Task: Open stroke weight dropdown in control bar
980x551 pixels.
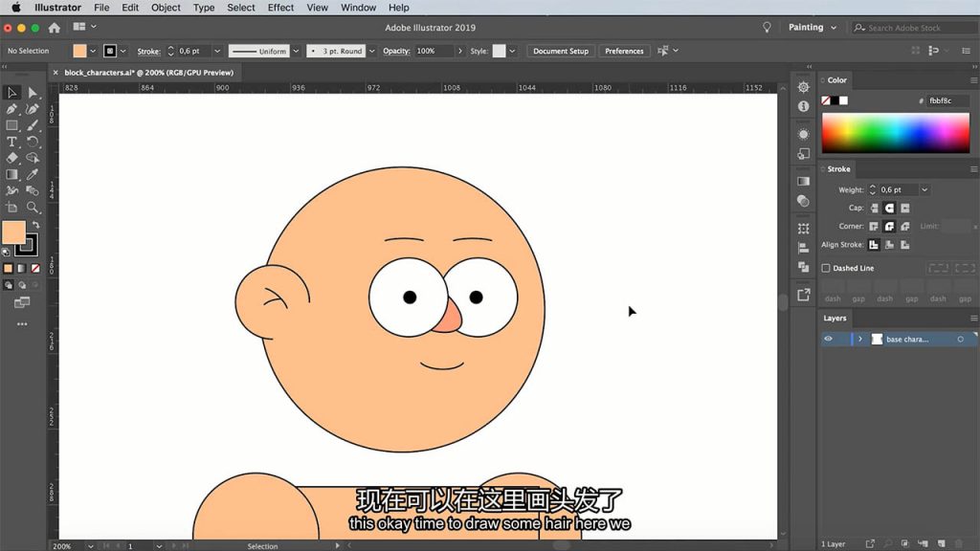Action: pyautogui.click(x=217, y=52)
